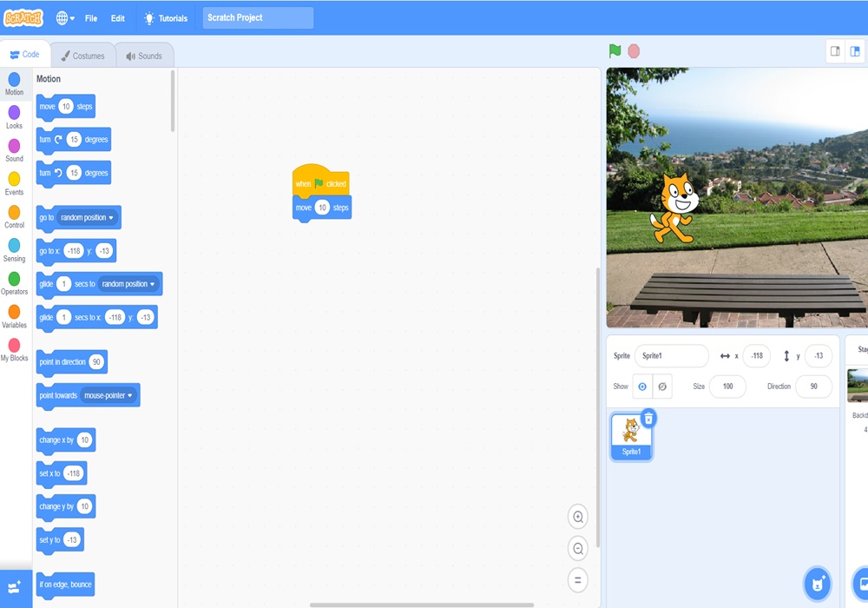Select the Sensing category
Image resolution: width=868 pixels, height=608 pixels.
tap(15, 250)
